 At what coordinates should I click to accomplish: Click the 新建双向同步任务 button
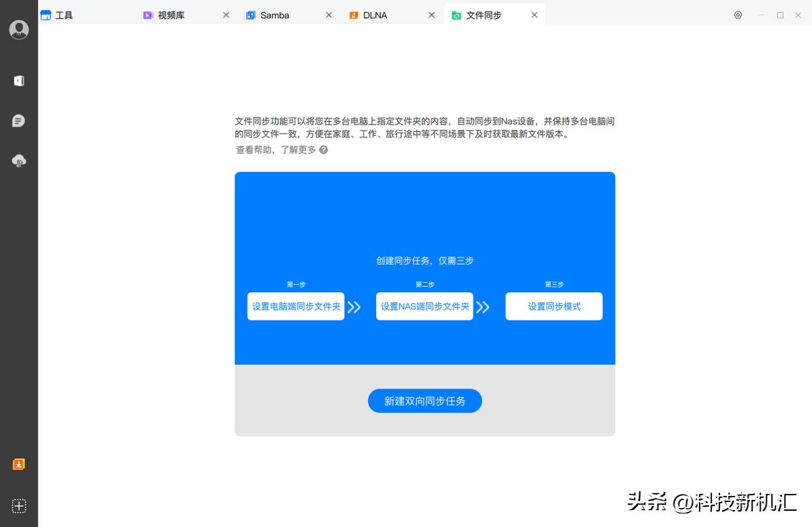[424, 400]
